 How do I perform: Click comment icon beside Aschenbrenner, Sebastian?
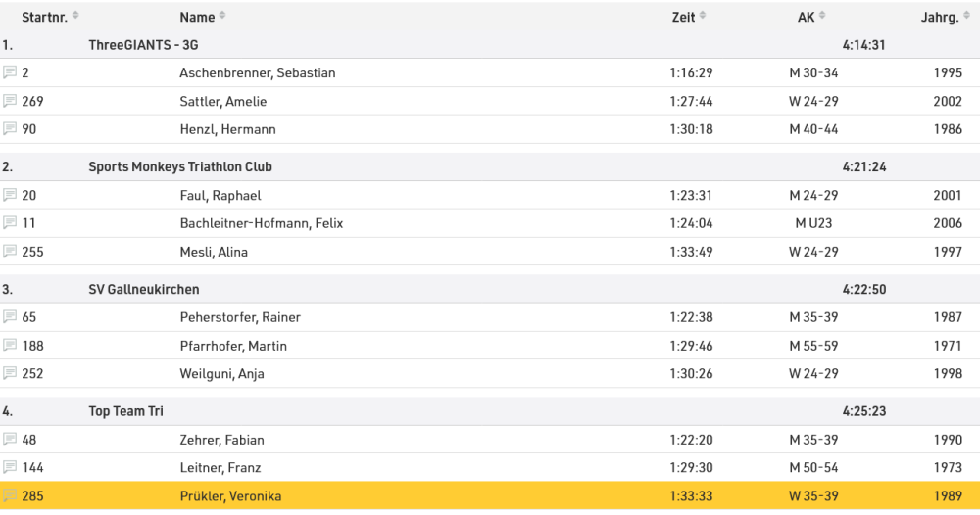click(x=10, y=73)
